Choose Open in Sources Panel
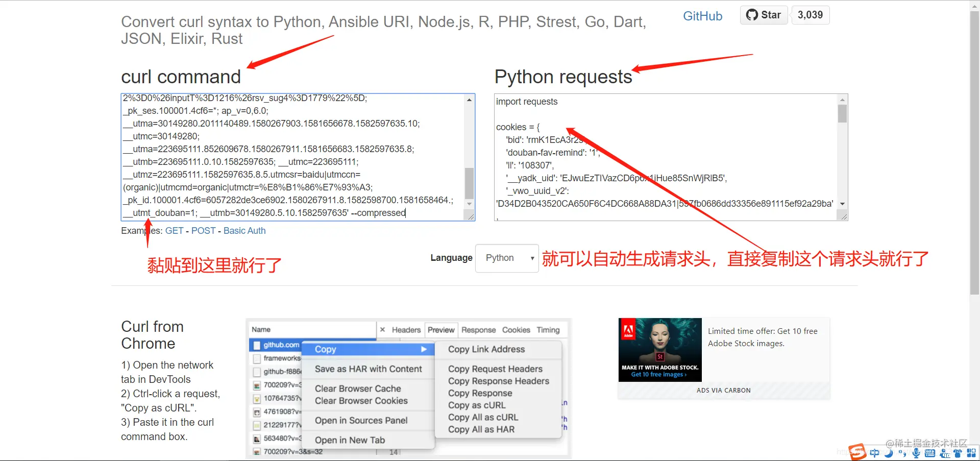Viewport: 980px width, 461px height. [x=361, y=421]
